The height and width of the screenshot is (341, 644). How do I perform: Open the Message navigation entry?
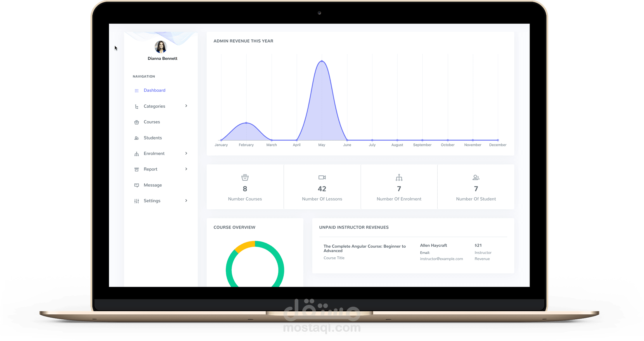(x=153, y=185)
